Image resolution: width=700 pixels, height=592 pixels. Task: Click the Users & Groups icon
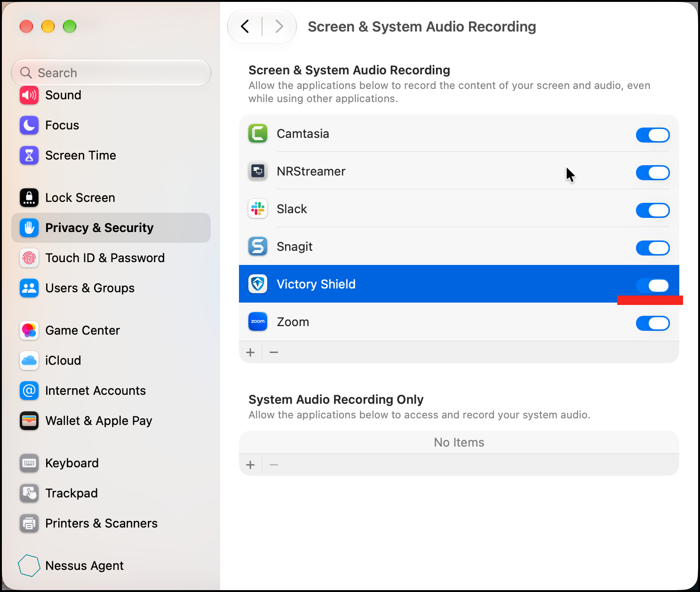click(29, 288)
